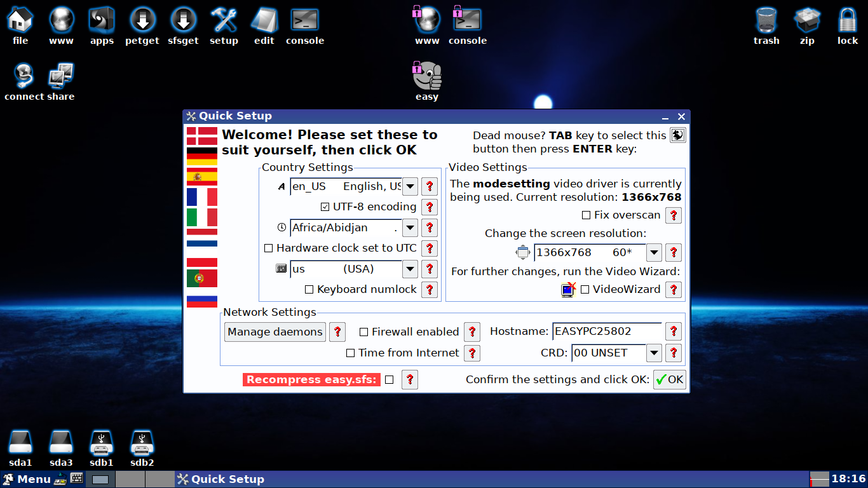Select the Danish flag language

[x=202, y=135]
